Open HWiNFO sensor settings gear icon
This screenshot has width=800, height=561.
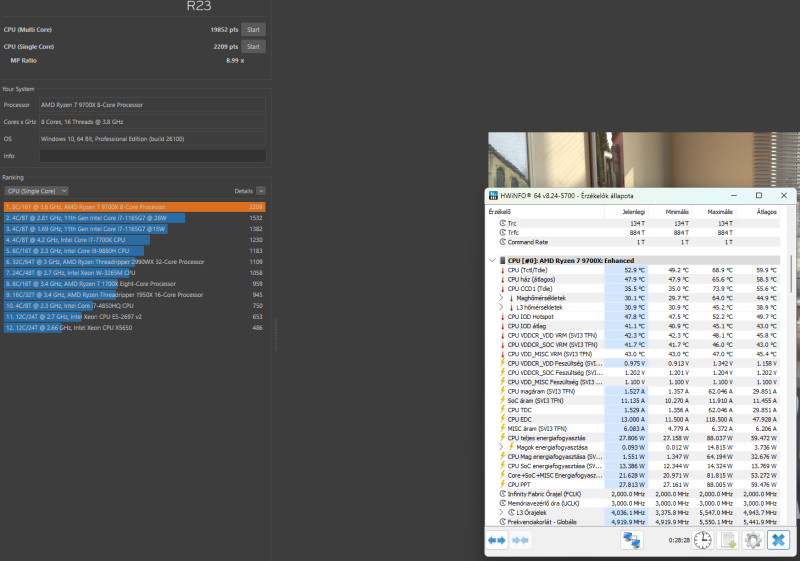(753, 540)
